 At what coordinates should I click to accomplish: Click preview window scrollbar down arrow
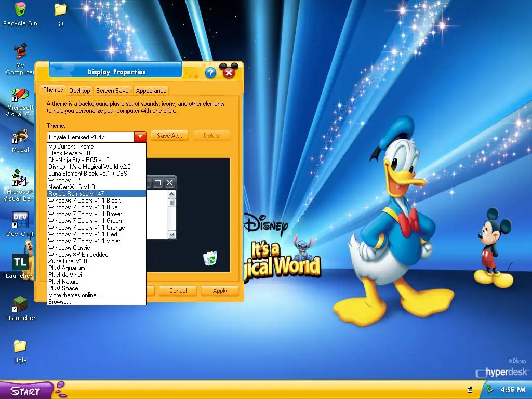[171, 234]
